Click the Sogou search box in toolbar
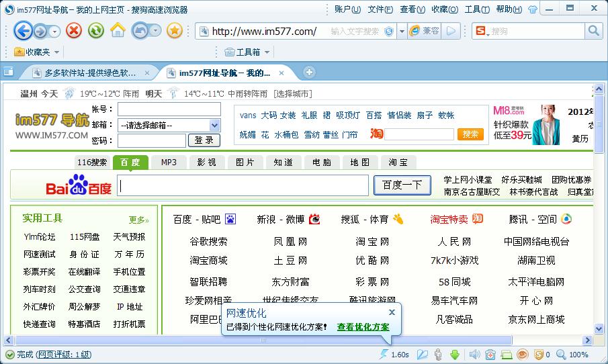The height and width of the screenshot is (364, 608). pos(537,31)
